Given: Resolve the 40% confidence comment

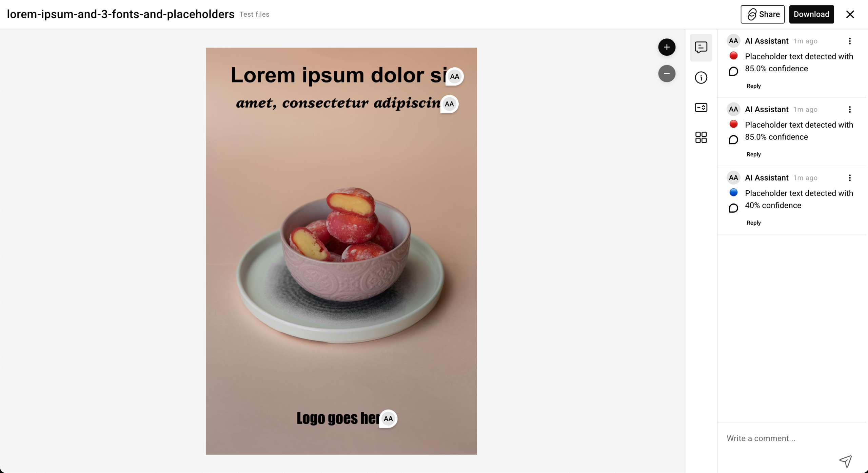Looking at the screenshot, I should (733, 208).
